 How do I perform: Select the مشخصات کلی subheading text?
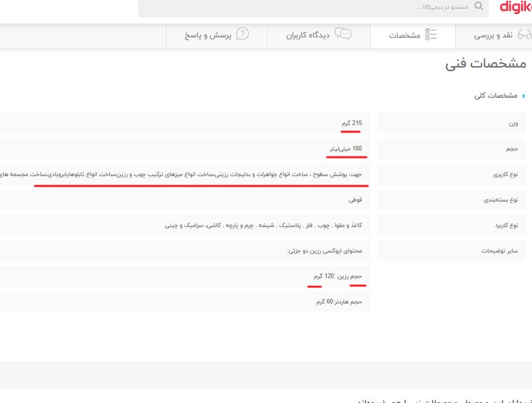coord(496,96)
